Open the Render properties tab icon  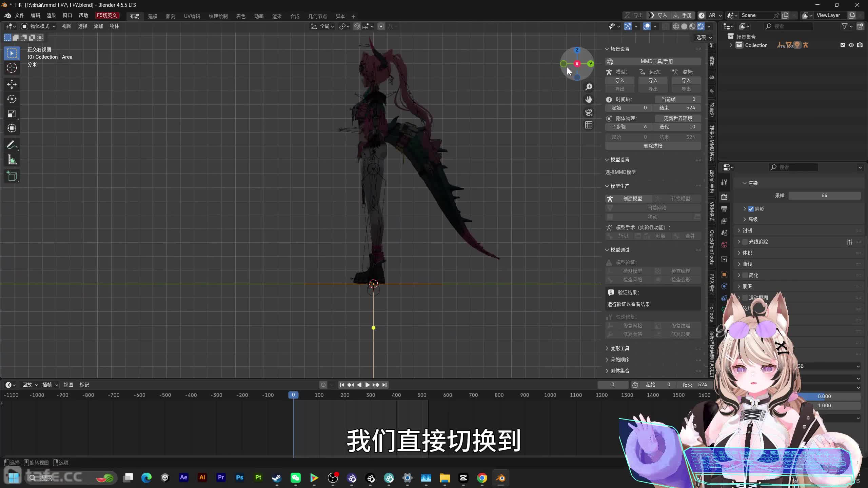point(724,197)
